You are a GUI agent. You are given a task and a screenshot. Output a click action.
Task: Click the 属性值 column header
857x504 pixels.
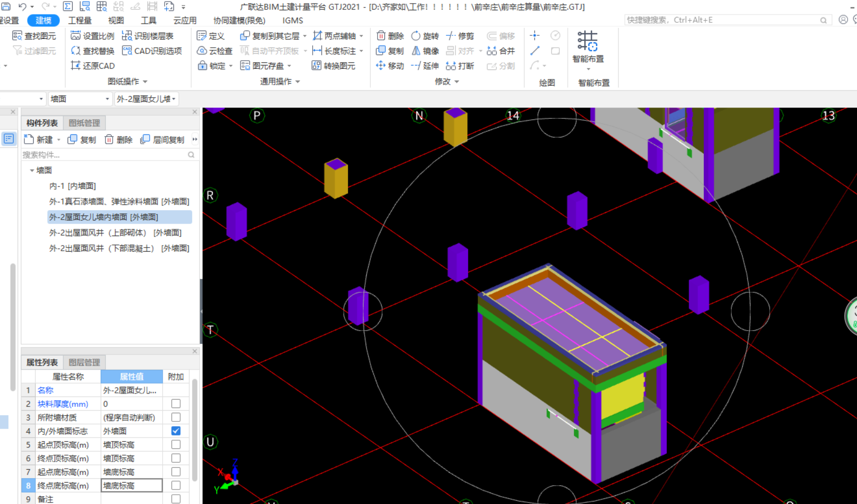click(131, 376)
